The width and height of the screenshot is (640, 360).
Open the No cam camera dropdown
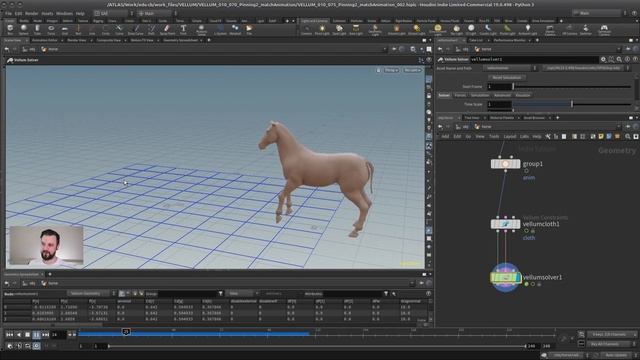tap(412, 70)
